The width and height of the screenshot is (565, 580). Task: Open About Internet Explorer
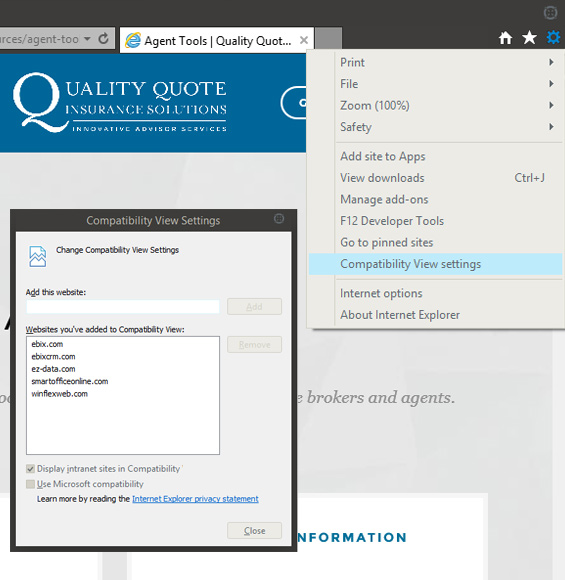(x=435, y=314)
